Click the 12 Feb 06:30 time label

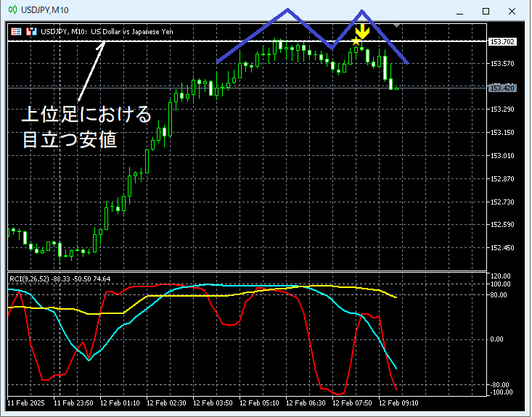(306, 403)
